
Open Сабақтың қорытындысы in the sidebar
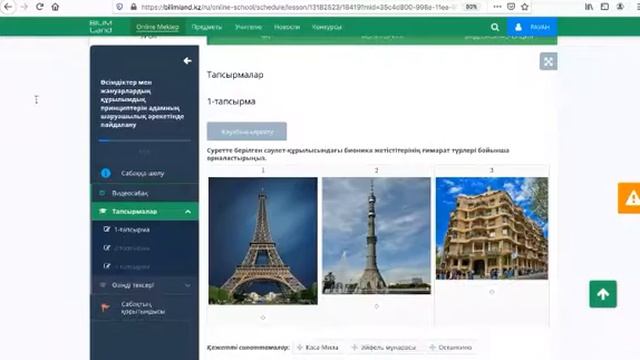(144, 308)
